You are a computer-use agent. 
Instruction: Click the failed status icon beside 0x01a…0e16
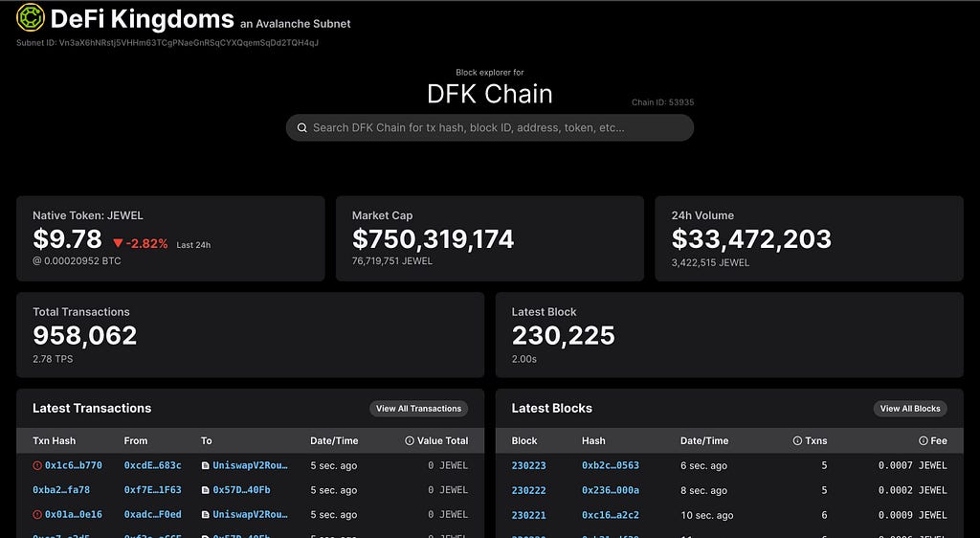[37, 515]
